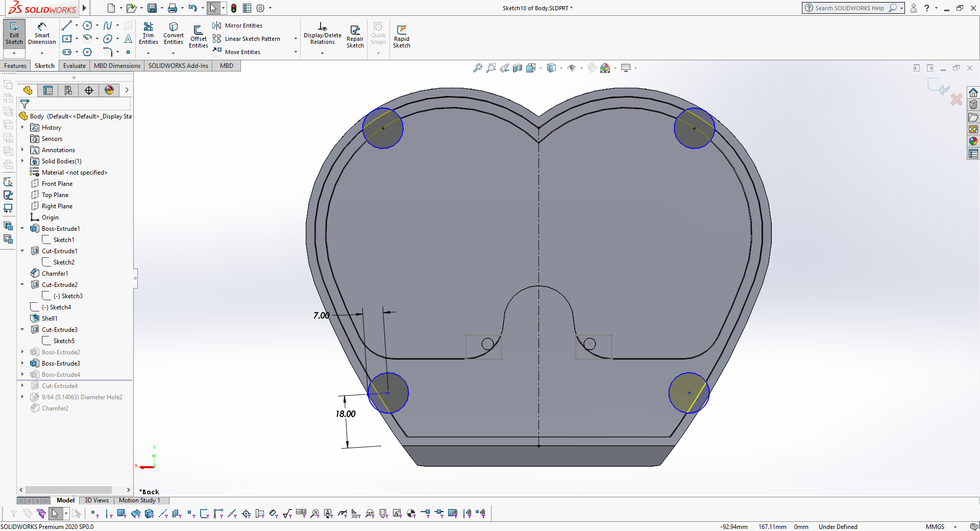
Task: Open the View Palette task pane
Action: point(973,129)
